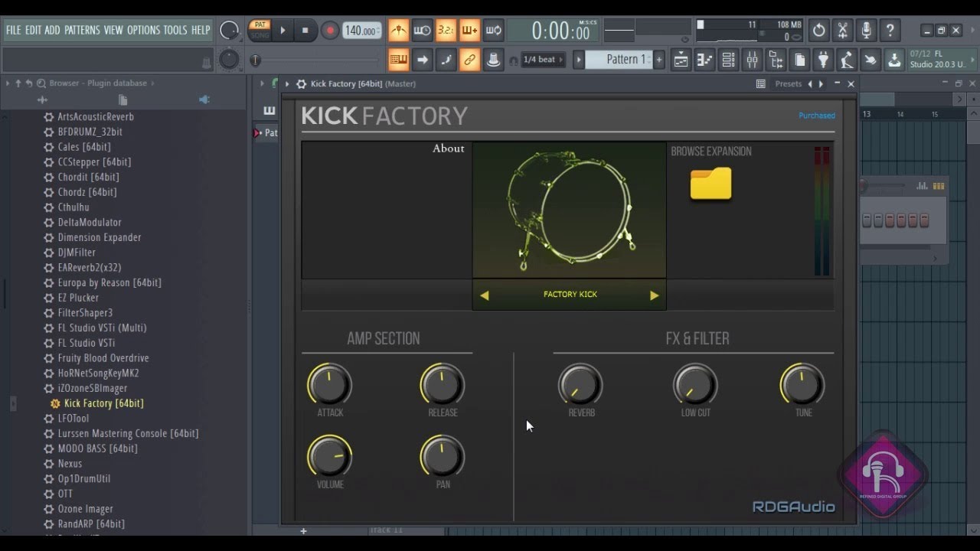Click the save project download icon
The image size is (980, 551).
(894, 59)
